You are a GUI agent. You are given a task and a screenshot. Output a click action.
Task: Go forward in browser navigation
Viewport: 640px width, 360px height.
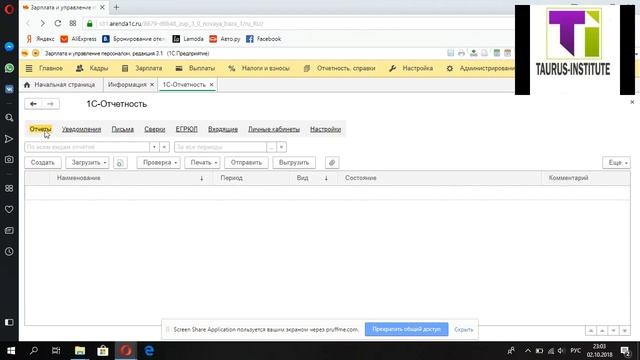pos(42,24)
